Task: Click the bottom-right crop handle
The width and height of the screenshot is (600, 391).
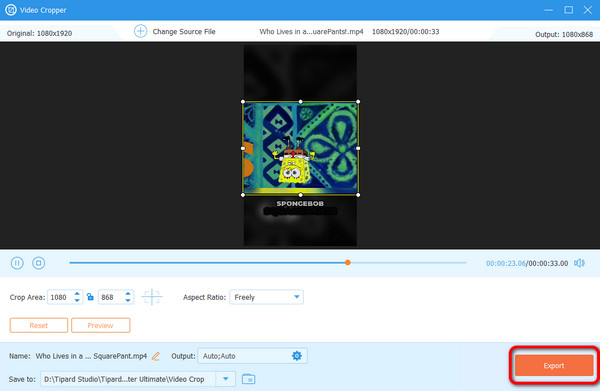Action: (x=358, y=195)
